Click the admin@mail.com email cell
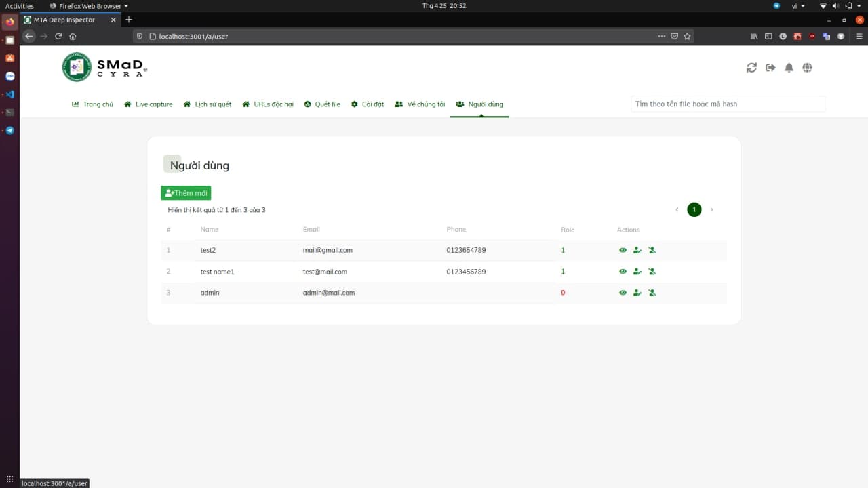868x488 pixels. [329, 293]
